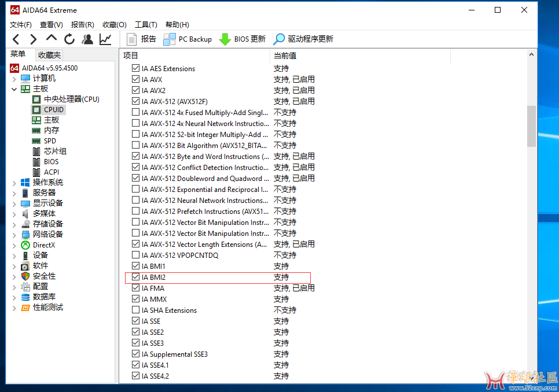Select DirectX in the tree
Image resolution: width=559 pixels, height=392 pixels.
point(38,245)
